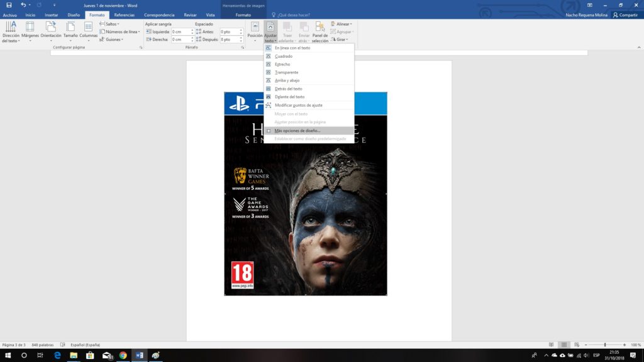Choose Cuadrado wrap option from menu

(284, 56)
